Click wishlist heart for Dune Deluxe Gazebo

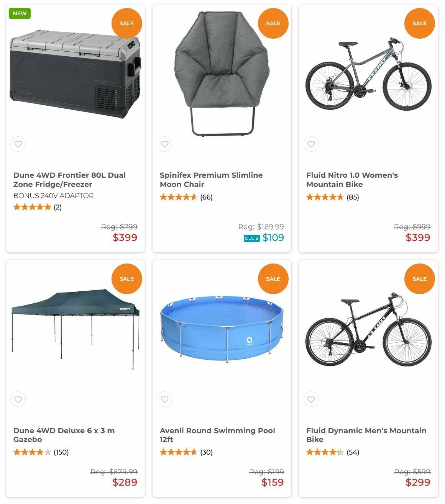coord(18,399)
